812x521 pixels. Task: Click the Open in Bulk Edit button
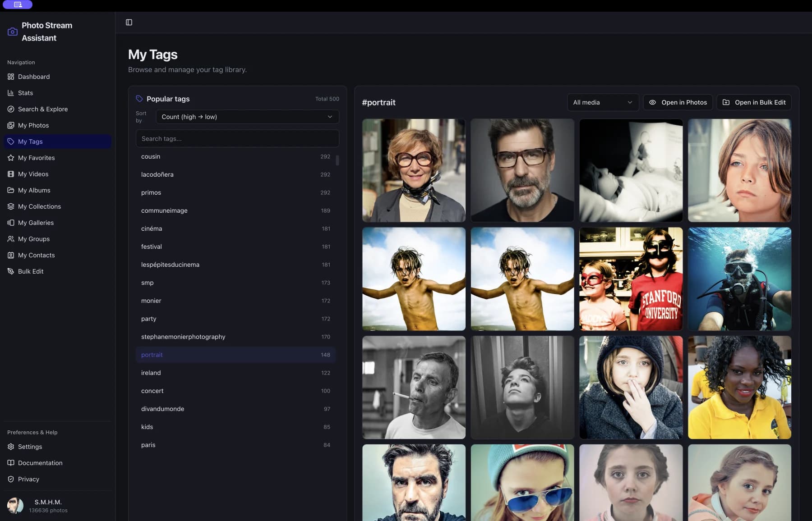coord(754,102)
